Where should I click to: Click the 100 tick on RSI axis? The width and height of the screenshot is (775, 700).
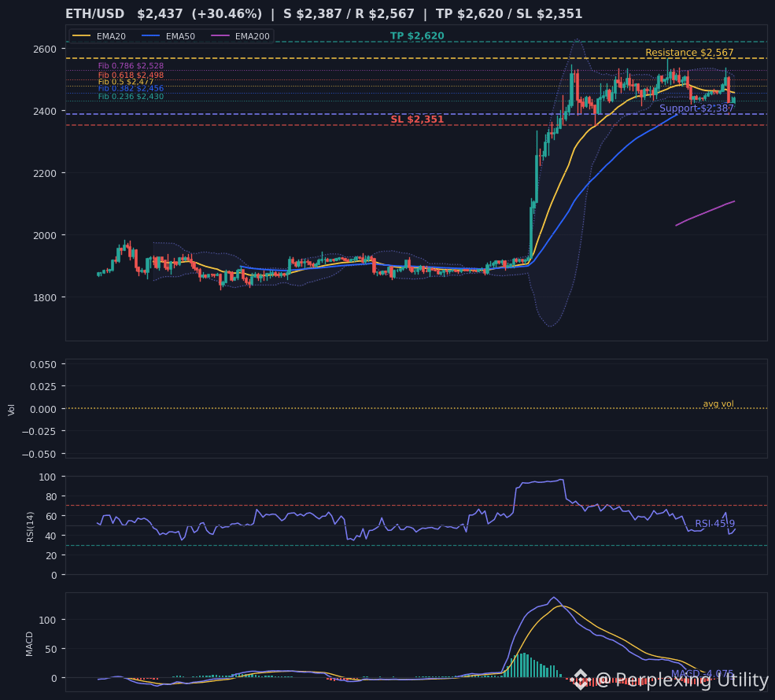[x=49, y=477]
